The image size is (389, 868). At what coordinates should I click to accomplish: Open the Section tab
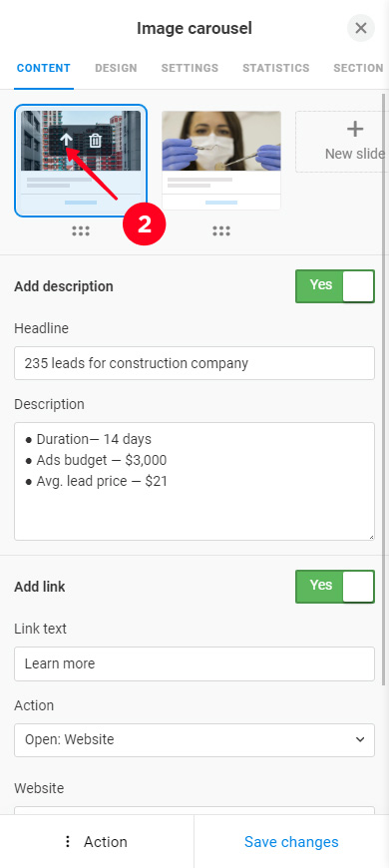[358, 68]
